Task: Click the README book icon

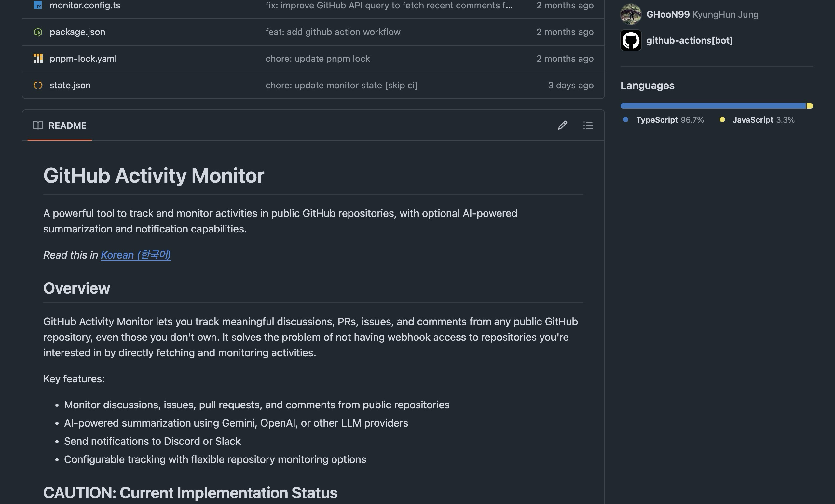Action: [38, 125]
